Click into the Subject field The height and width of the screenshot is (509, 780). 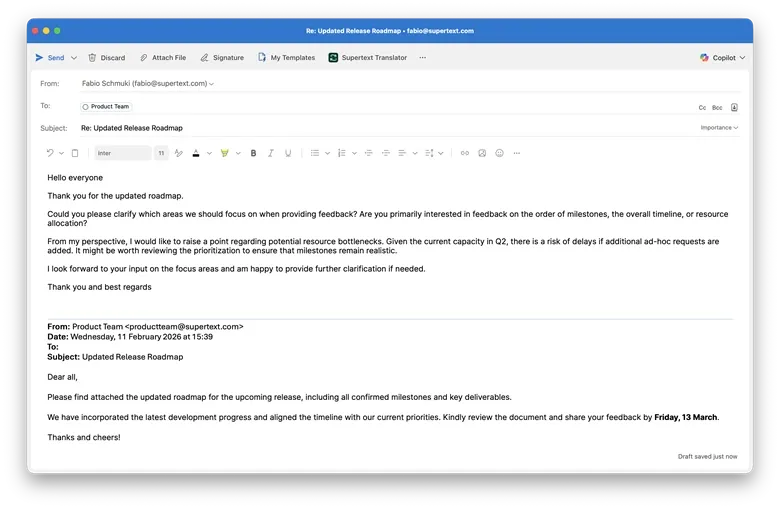coord(388,128)
